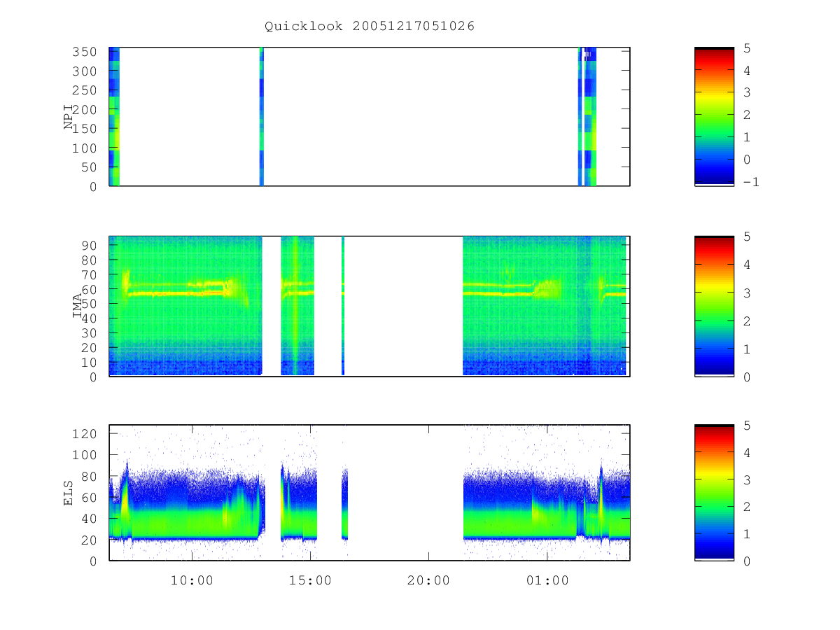Click the 3 label on the IMA colorbar
The height and width of the screenshot is (630, 840).
click(x=747, y=293)
